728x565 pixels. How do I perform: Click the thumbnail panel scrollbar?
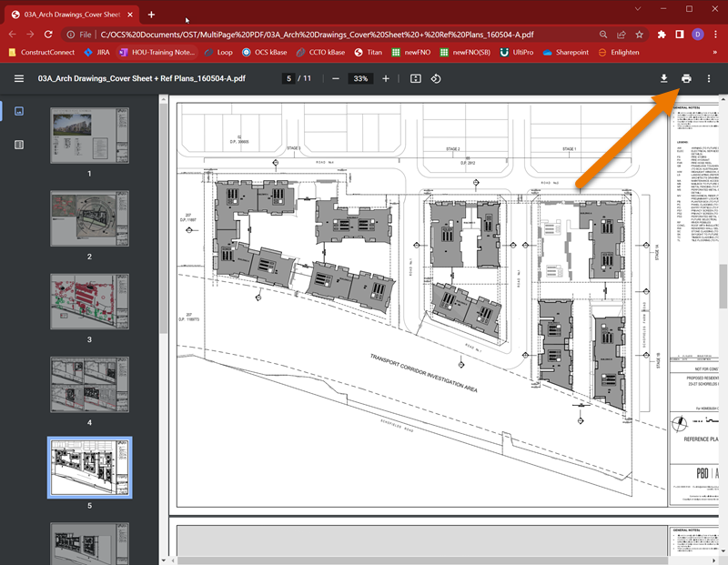163,218
